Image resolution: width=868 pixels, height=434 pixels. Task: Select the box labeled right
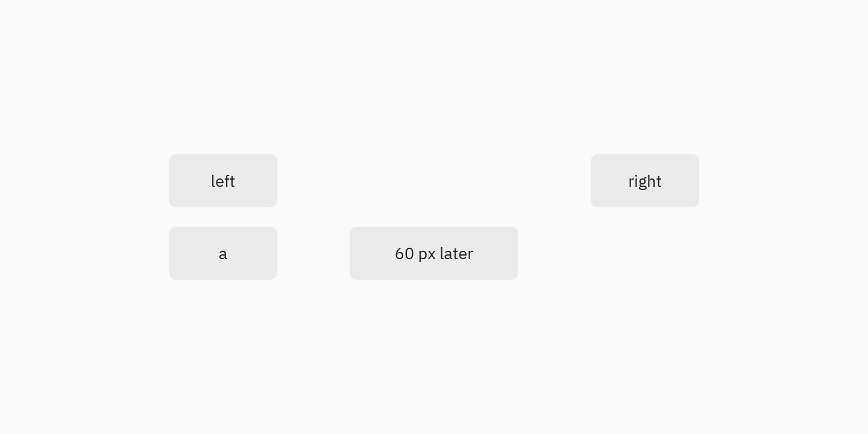[x=645, y=181]
